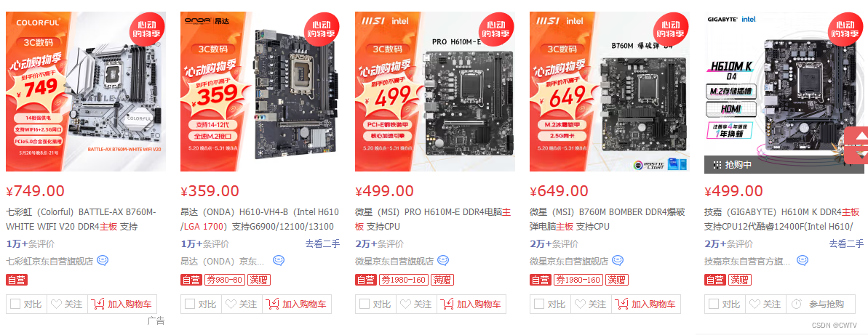Open the chat icon next to the 技嘉京东自营官方旗舰店
The width and height of the screenshot is (868, 335).
click(x=802, y=260)
